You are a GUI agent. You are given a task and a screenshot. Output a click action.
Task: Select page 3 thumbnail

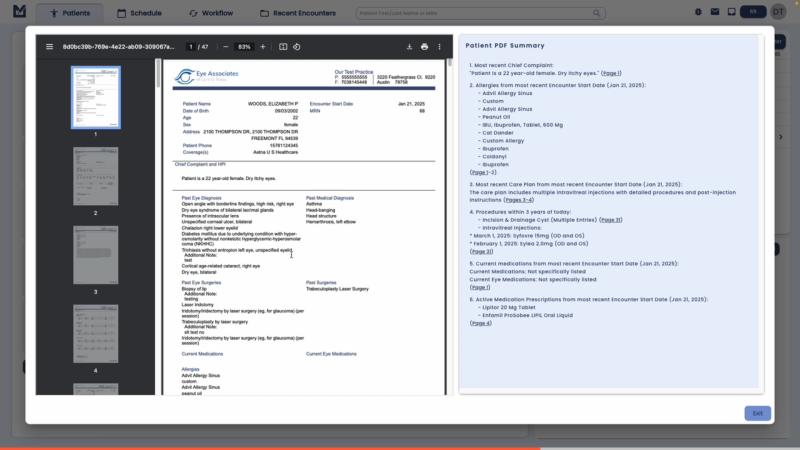click(x=95, y=255)
